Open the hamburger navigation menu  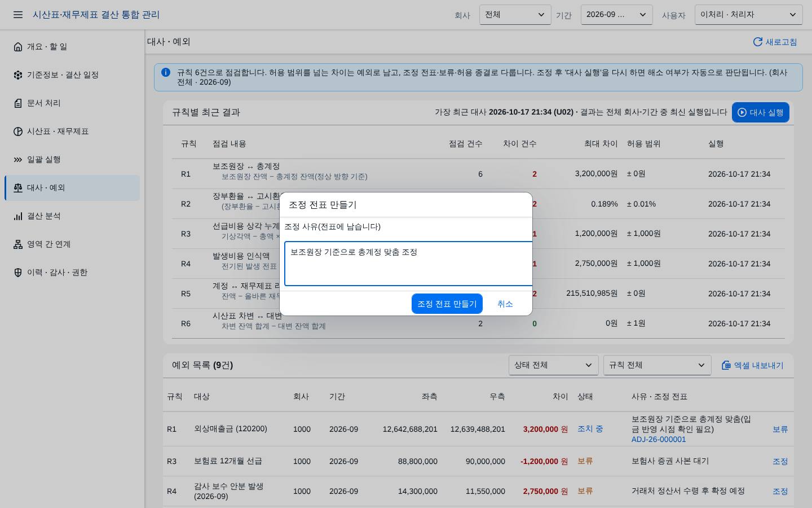click(18, 15)
